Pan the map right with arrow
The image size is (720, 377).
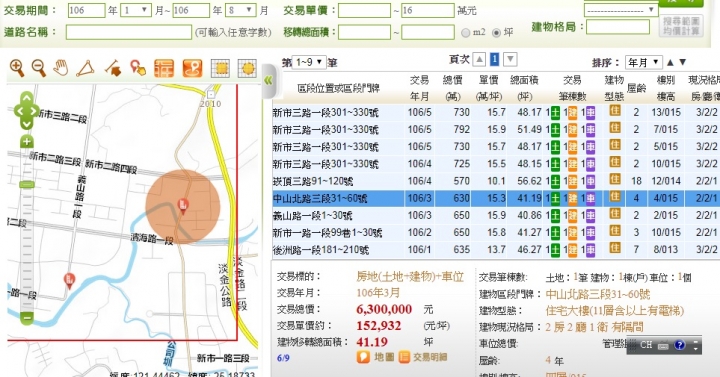pyautogui.click(x=35, y=111)
